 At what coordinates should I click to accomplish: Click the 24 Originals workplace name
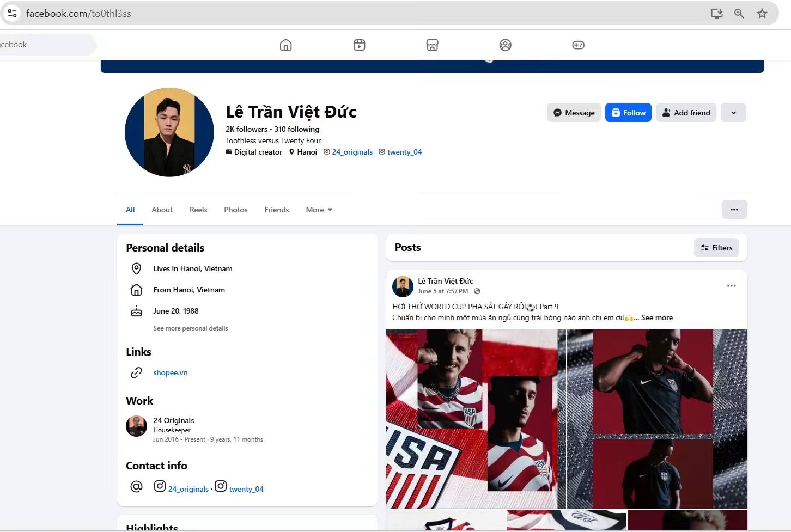click(x=174, y=421)
